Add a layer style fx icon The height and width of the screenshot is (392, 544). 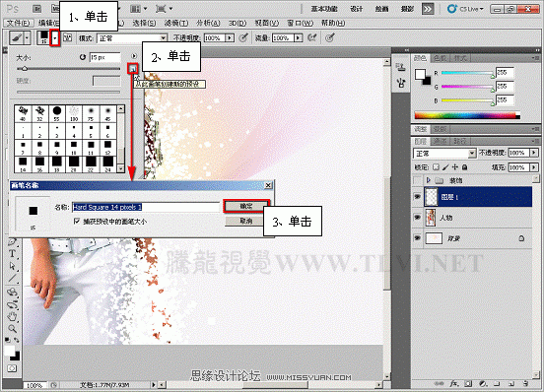(x=454, y=384)
